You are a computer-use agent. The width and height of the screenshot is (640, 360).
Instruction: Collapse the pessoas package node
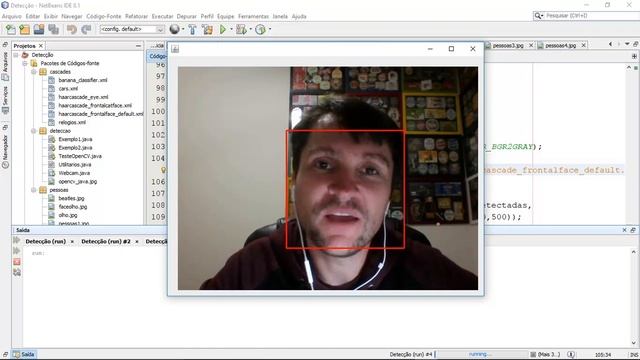pyautogui.click(x=33, y=190)
